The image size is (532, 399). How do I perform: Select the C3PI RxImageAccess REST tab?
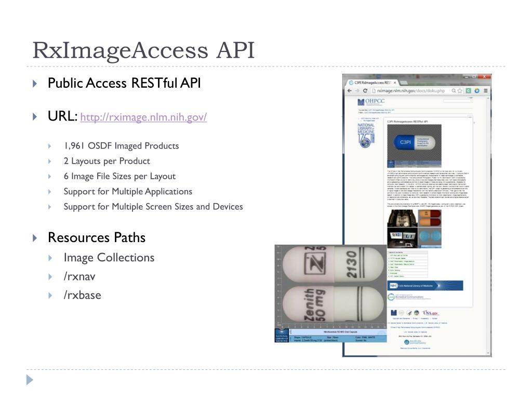click(373, 83)
